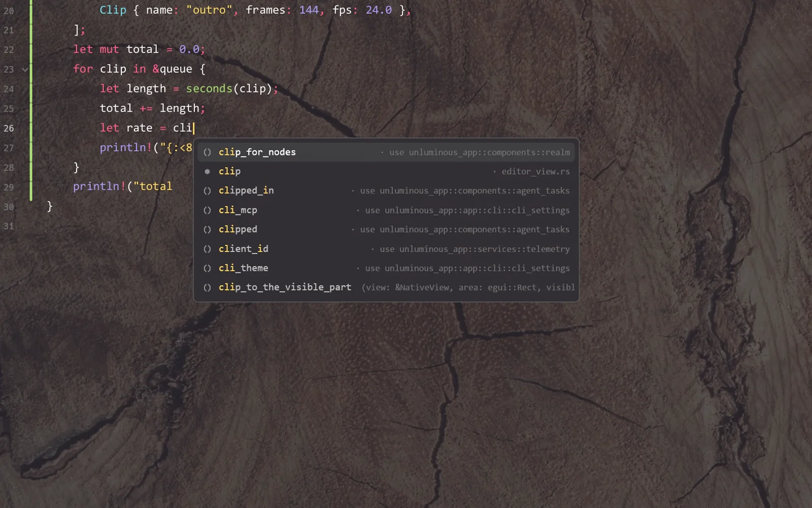Select cli_mcp completion entry
Screen dimensions: 812x508
pos(386,210)
